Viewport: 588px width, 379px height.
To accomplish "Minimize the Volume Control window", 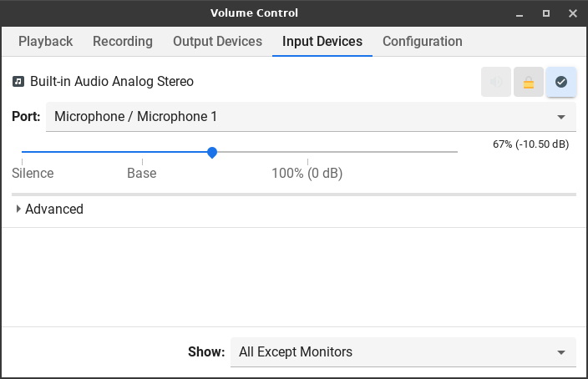I will [x=520, y=13].
